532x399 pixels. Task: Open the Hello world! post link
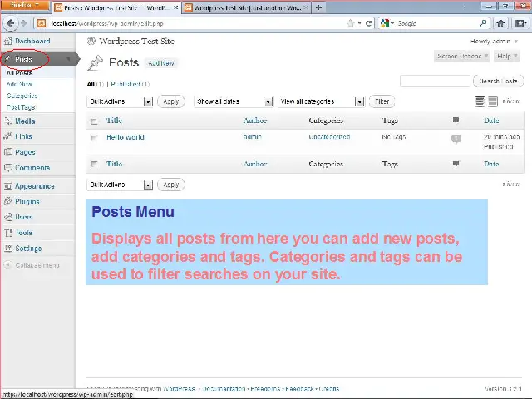(126, 137)
